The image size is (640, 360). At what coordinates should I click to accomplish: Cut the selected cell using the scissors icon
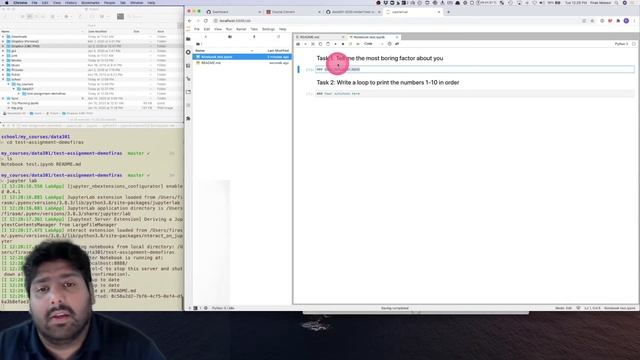pos(313,44)
